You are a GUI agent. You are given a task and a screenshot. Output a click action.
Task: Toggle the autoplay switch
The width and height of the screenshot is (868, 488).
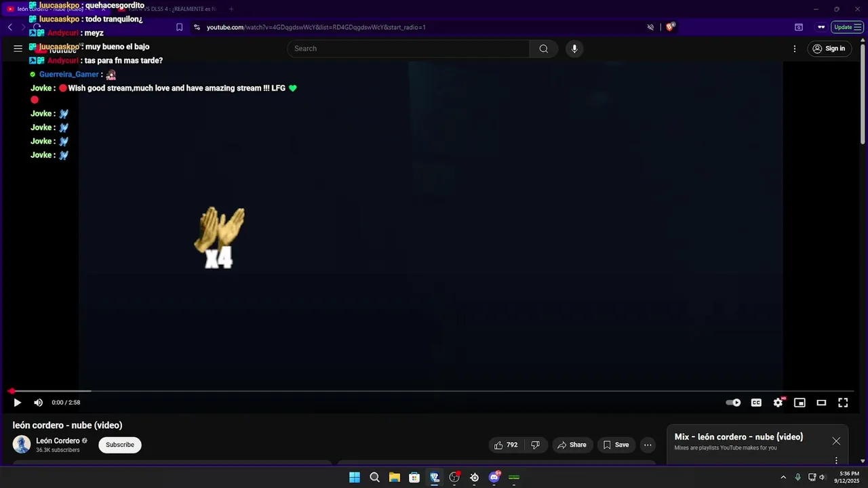734,403
